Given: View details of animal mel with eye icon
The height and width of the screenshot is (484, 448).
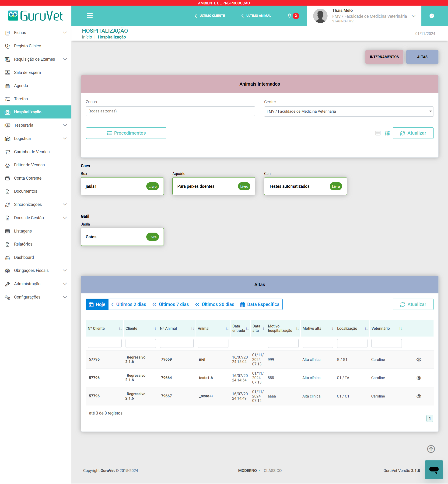Looking at the screenshot, I should tap(419, 359).
